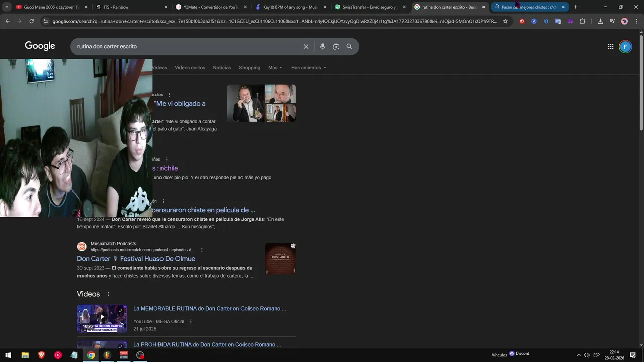Click the magnifier search button in the search box
This screenshot has height=362, width=644.
[349, 46]
